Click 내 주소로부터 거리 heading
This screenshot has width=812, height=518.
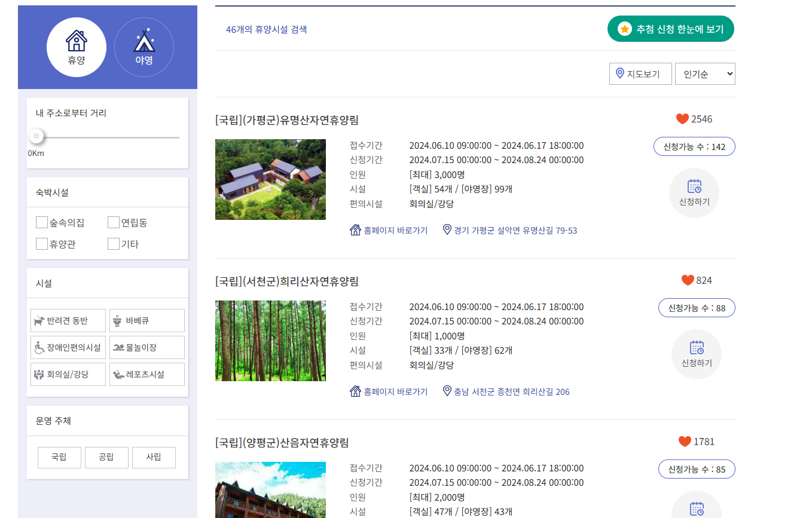click(x=71, y=113)
